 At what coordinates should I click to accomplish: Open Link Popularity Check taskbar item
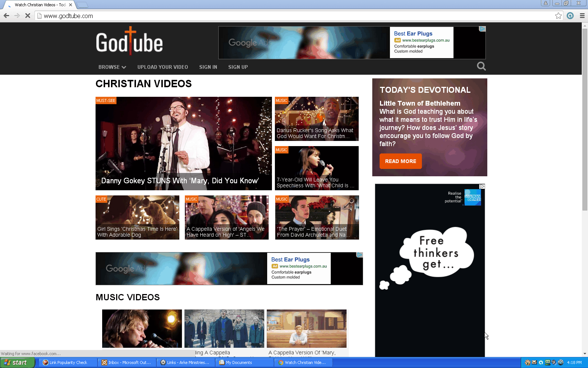point(68,362)
